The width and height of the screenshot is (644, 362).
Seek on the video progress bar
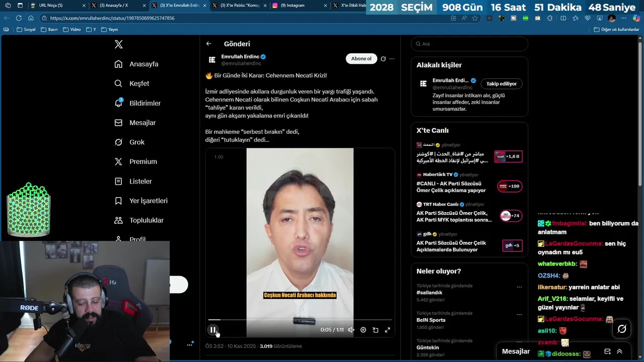tap(300, 320)
